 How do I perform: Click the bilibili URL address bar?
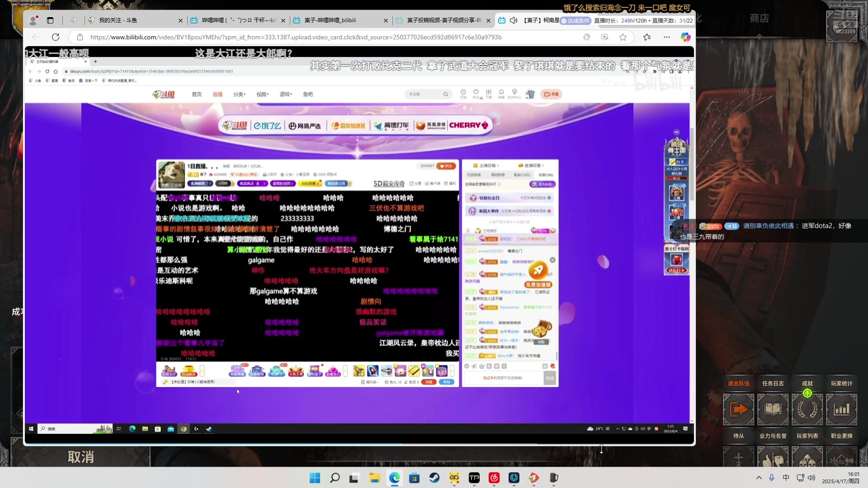pos(296,37)
